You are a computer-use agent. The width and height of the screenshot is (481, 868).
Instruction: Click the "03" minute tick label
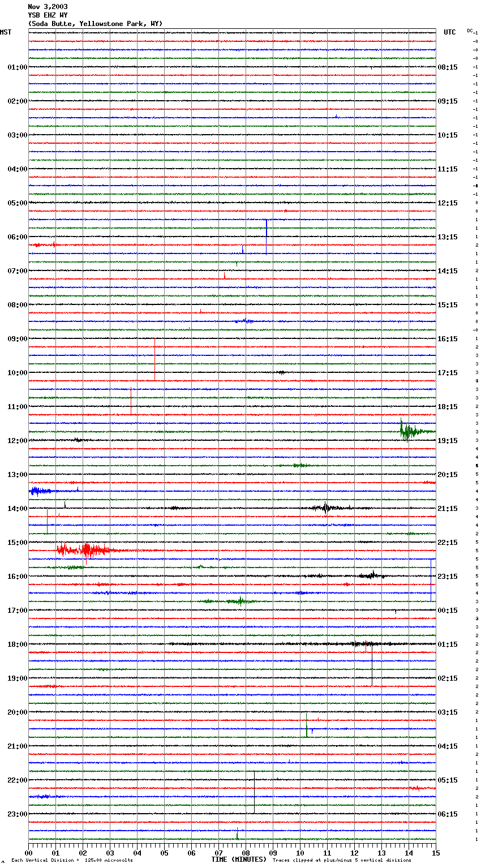coord(110,853)
